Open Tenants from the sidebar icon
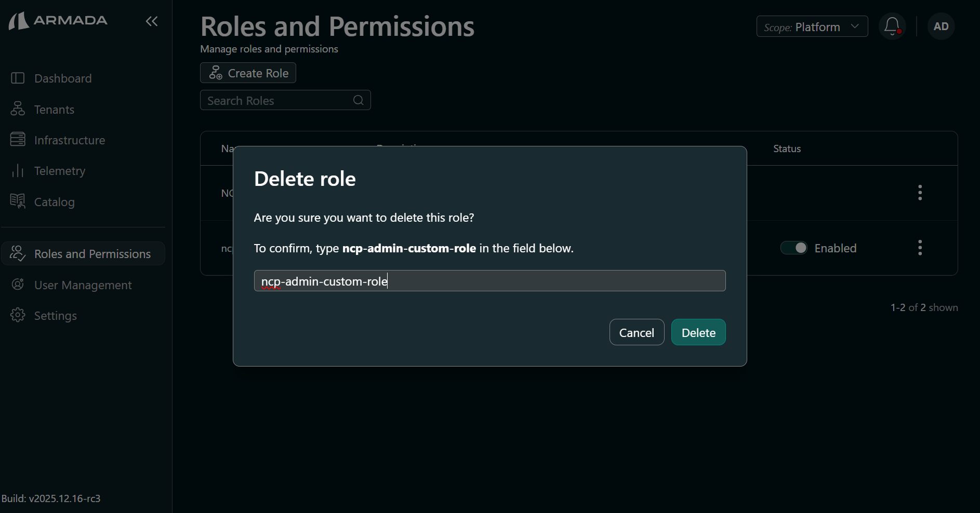 click(x=17, y=109)
